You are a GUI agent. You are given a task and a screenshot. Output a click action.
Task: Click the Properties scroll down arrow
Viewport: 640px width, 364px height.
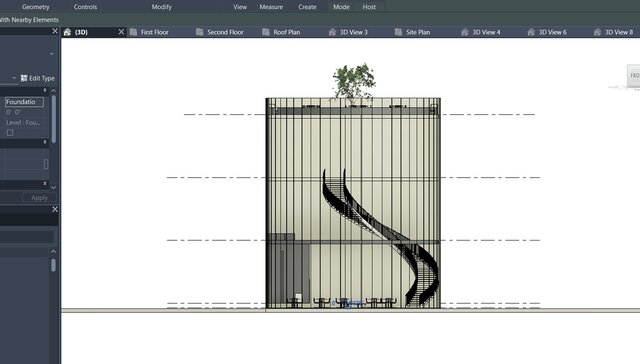(53, 187)
